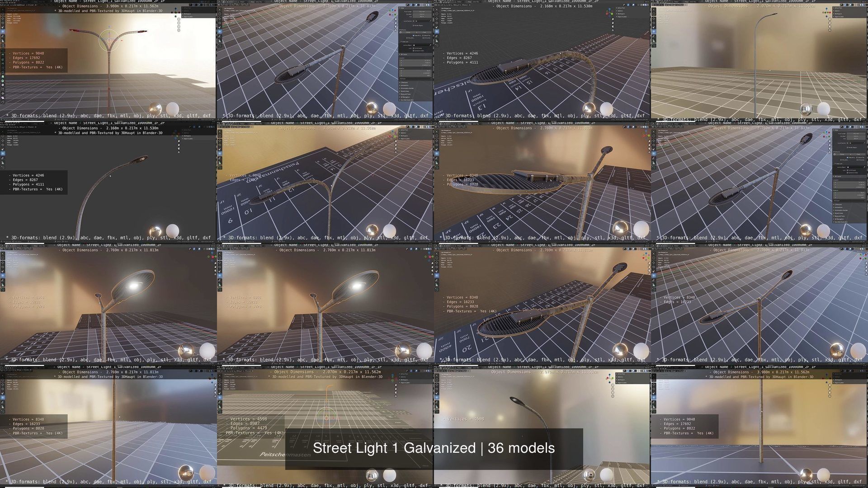Click camera view gizmo in top-row second viewport

tap(396, 27)
